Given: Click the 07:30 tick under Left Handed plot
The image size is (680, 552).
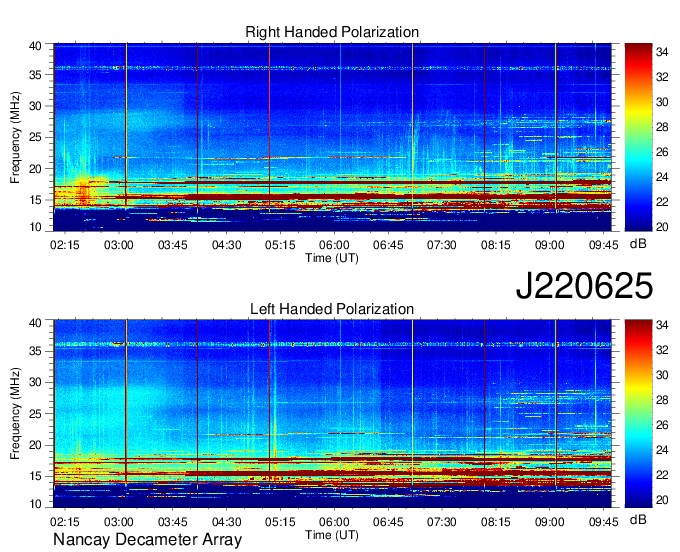Looking at the screenshot, I should (x=441, y=522).
